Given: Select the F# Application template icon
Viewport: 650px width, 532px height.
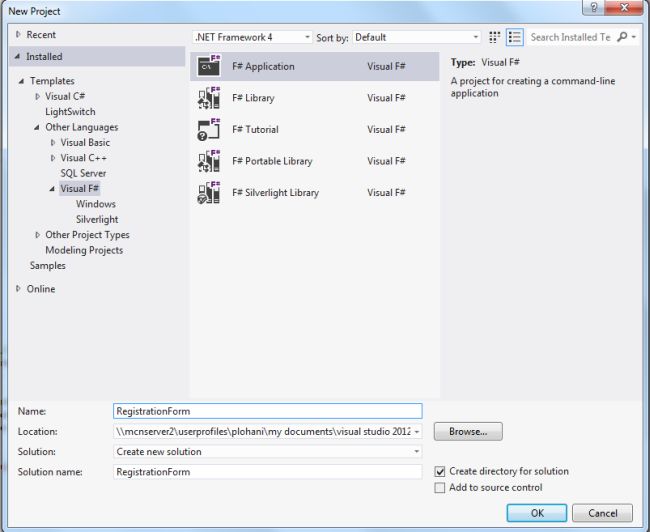Looking at the screenshot, I should pos(209,66).
